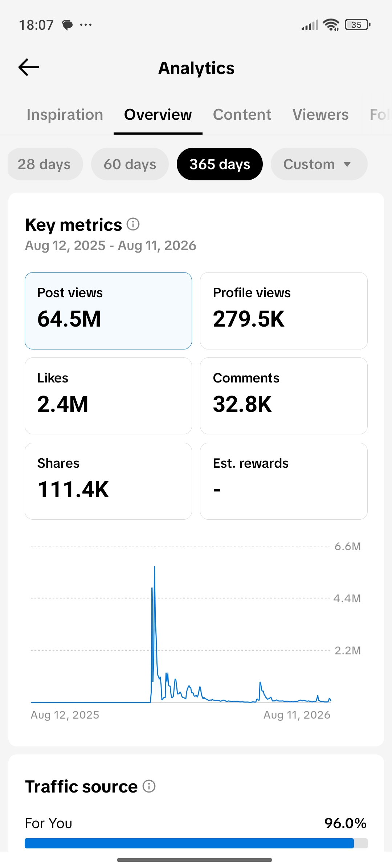This screenshot has width=392, height=868.
Task: Tap the battery indicator icon
Action: [358, 25]
